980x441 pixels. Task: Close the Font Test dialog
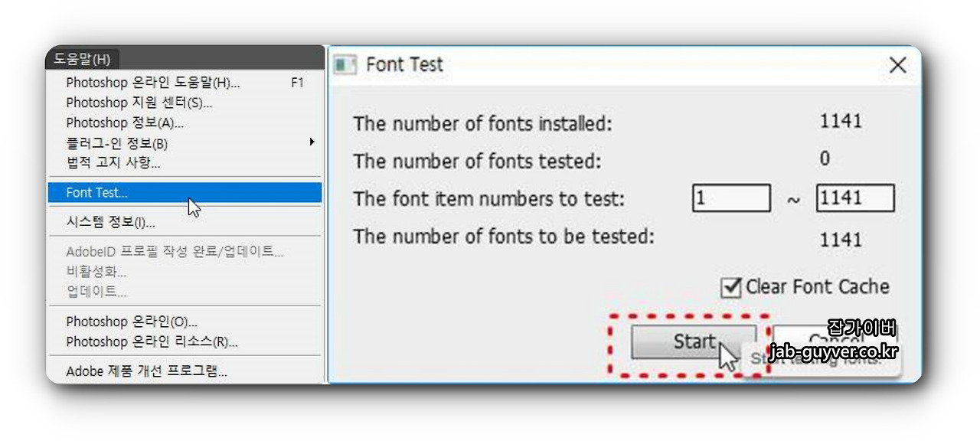[897, 65]
